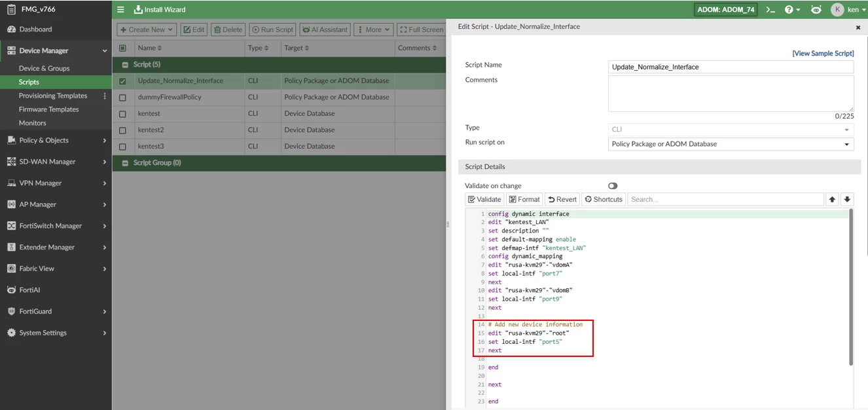
Task: Enable the Validate on change switch
Action: point(613,186)
